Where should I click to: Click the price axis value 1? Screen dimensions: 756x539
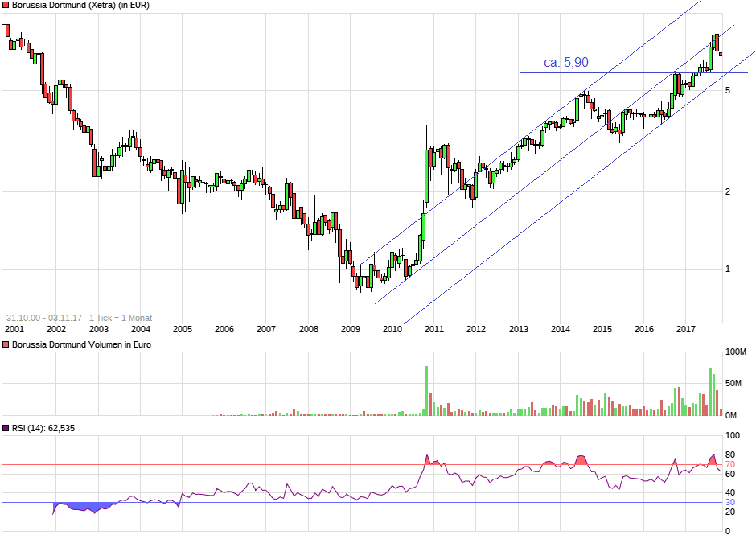(728, 269)
